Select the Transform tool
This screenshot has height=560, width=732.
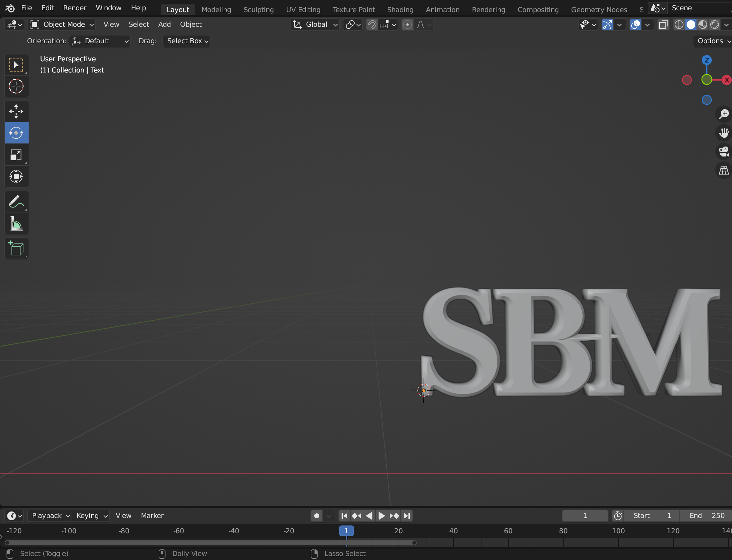click(x=16, y=176)
